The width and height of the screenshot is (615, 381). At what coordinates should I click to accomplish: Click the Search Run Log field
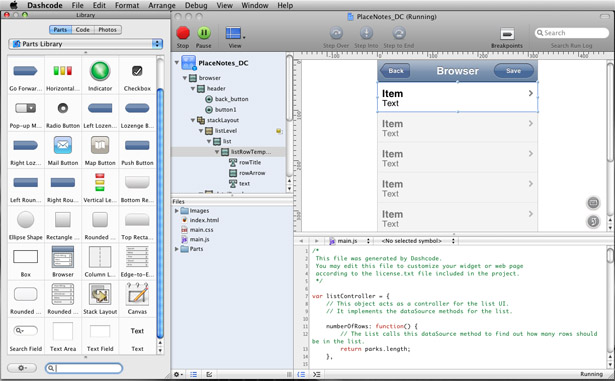coord(571,33)
